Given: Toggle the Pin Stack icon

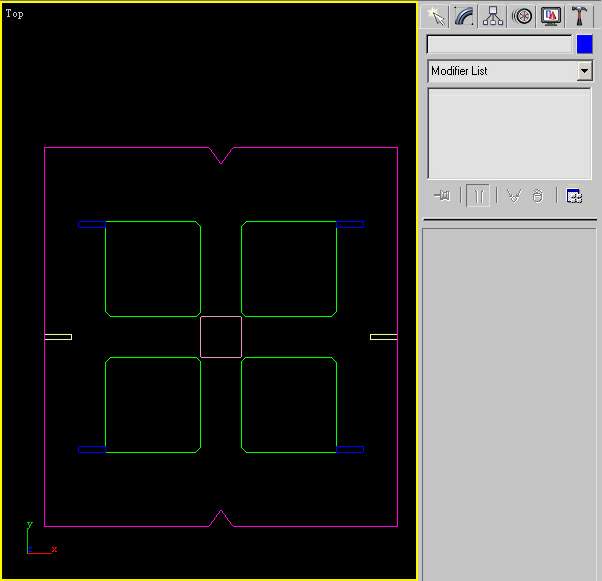Looking at the screenshot, I should [x=442, y=196].
